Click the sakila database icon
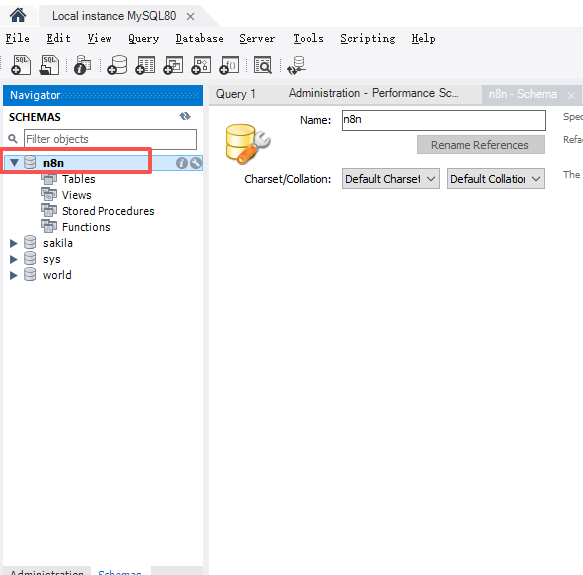This screenshot has width=583, height=575. pos(30,242)
